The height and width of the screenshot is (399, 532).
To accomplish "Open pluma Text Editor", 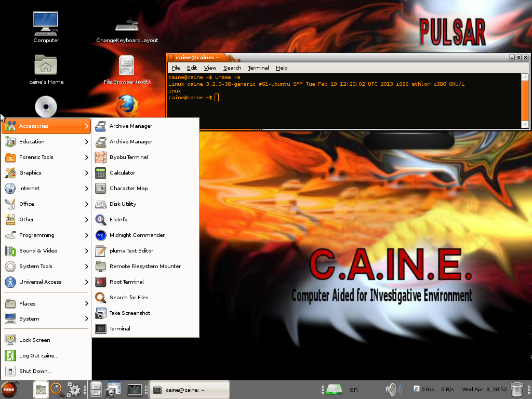I will click(x=145, y=251).
